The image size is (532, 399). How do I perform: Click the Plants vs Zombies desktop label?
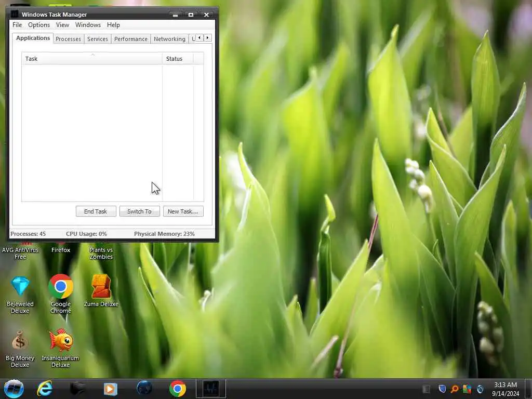tap(101, 253)
